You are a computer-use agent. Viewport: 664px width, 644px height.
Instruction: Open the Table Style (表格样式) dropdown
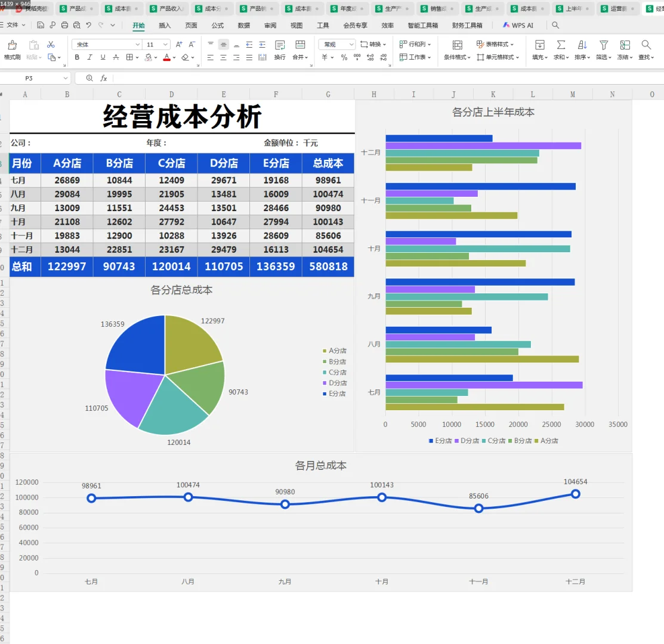click(x=495, y=44)
